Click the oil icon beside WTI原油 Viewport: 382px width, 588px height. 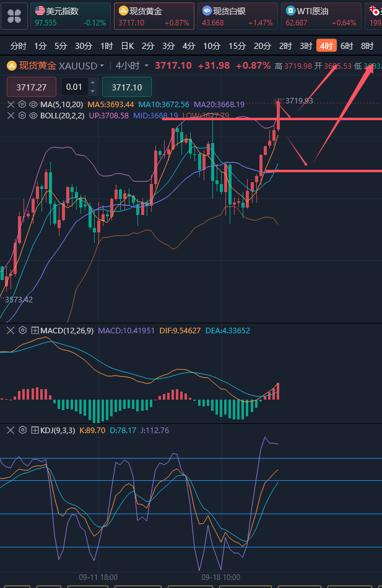(x=290, y=11)
